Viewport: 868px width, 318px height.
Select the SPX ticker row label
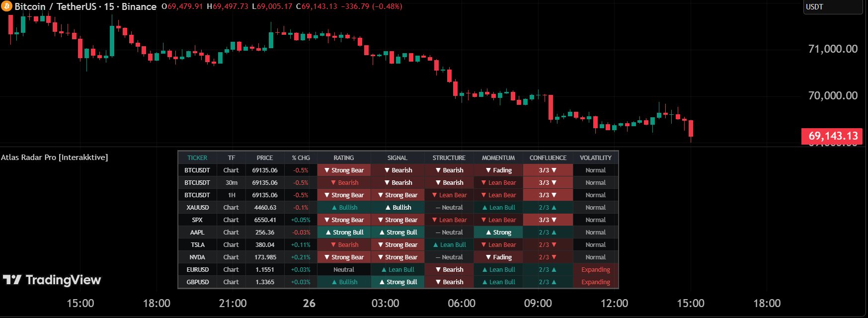point(197,220)
